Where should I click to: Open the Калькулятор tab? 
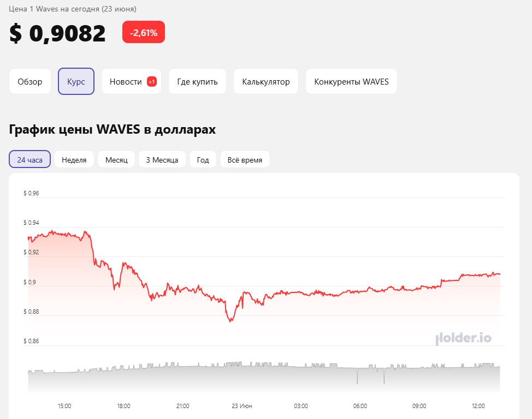[x=266, y=82]
